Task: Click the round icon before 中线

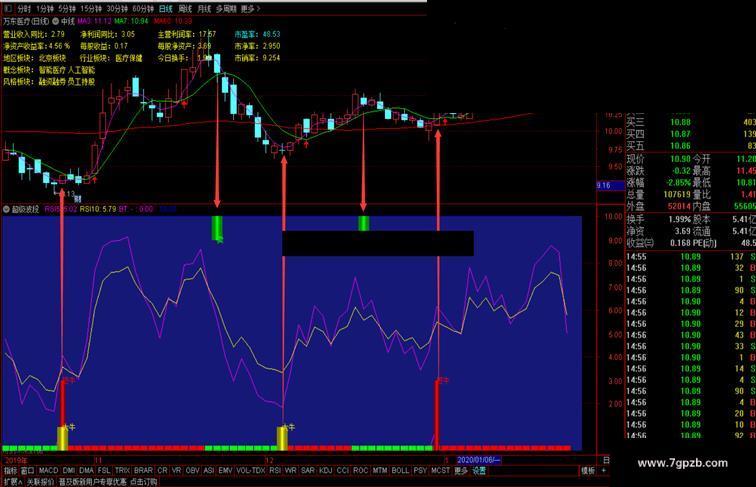Action: [x=55, y=21]
